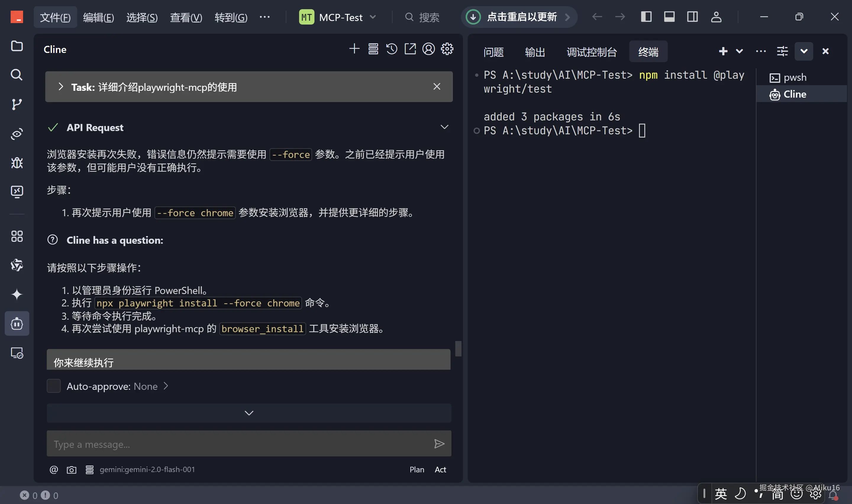Click new terminal plus icon

coord(723,51)
